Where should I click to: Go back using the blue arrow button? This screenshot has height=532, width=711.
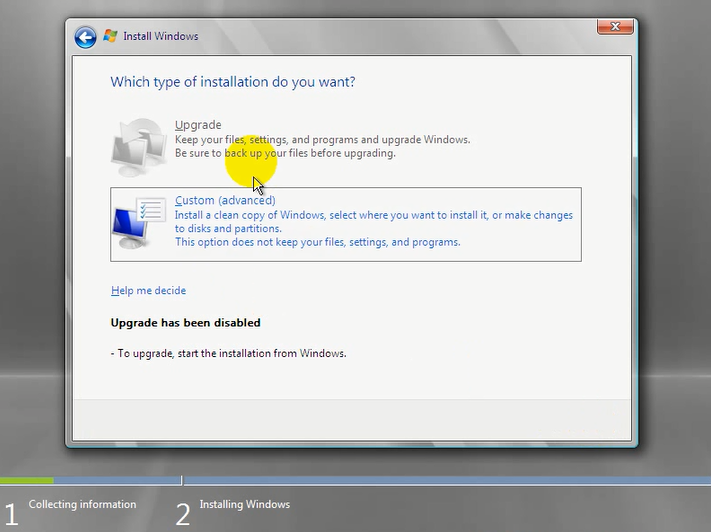tap(85, 37)
